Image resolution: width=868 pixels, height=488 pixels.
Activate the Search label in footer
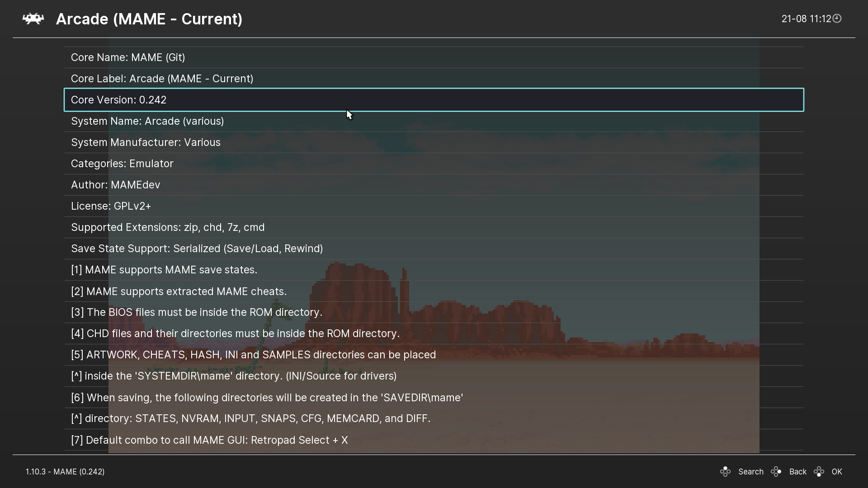click(751, 472)
